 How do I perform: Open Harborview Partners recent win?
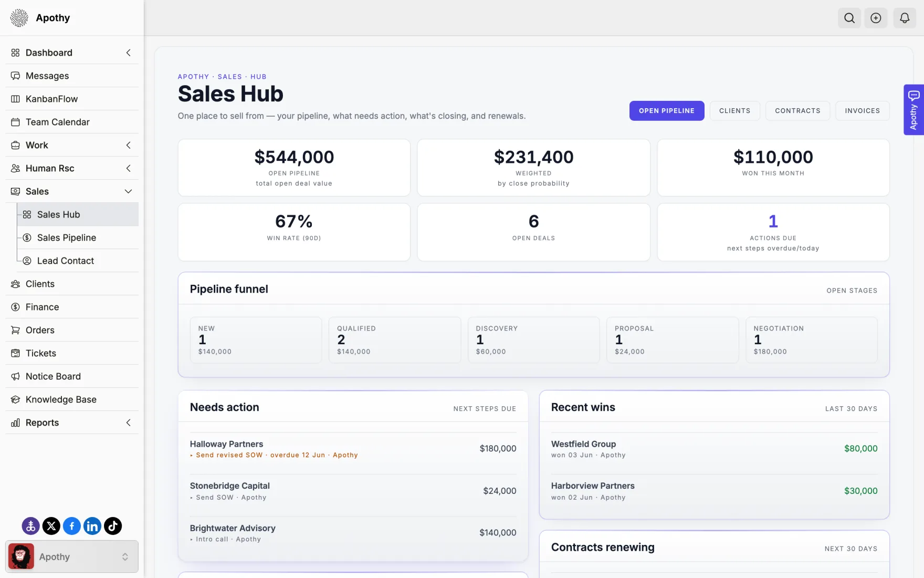pos(714,491)
